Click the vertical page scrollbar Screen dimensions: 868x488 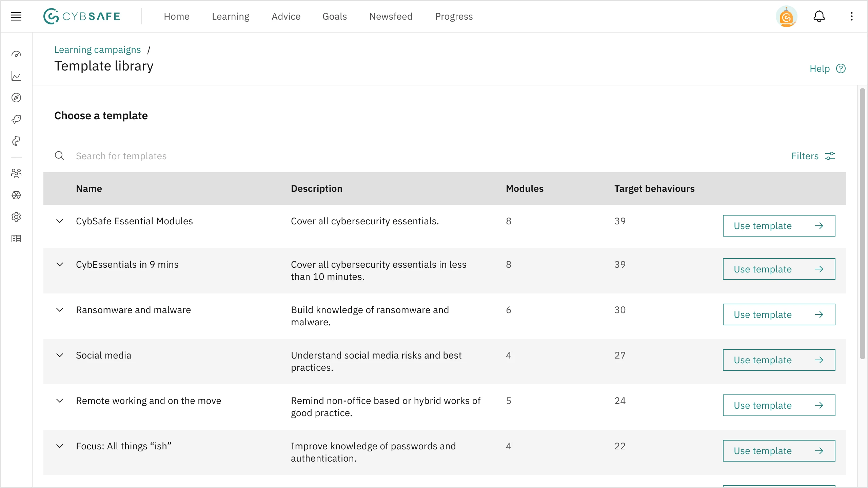[x=863, y=224]
